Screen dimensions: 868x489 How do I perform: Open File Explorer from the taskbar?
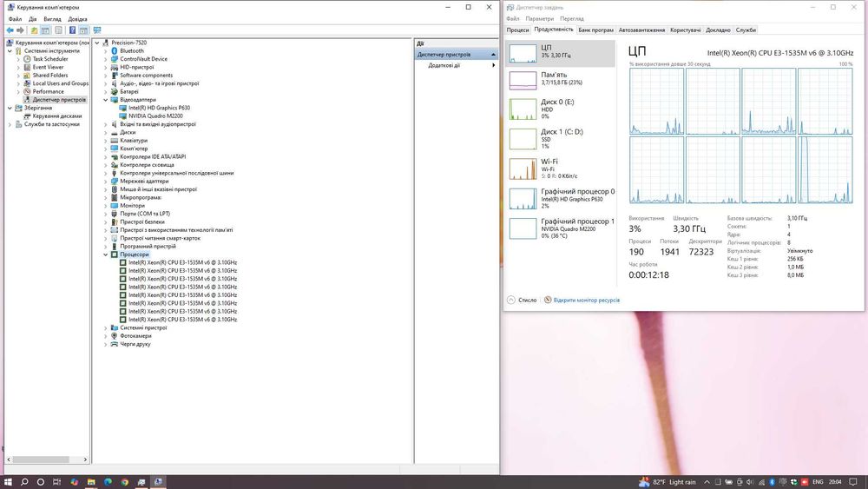coord(91,482)
